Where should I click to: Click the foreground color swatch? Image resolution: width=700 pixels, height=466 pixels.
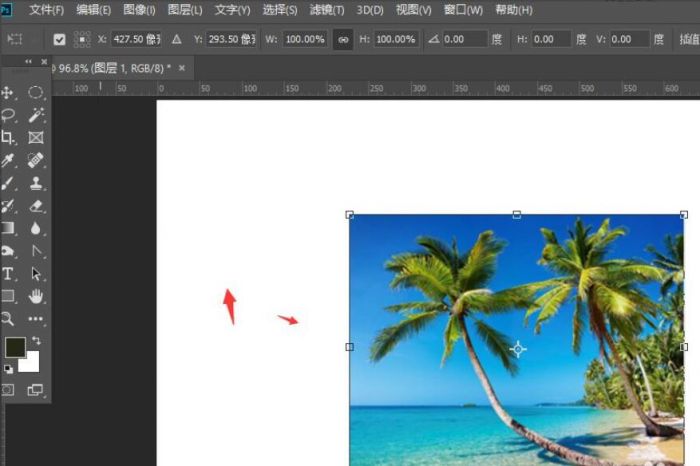pyautogui.click(x=14, y=348)
